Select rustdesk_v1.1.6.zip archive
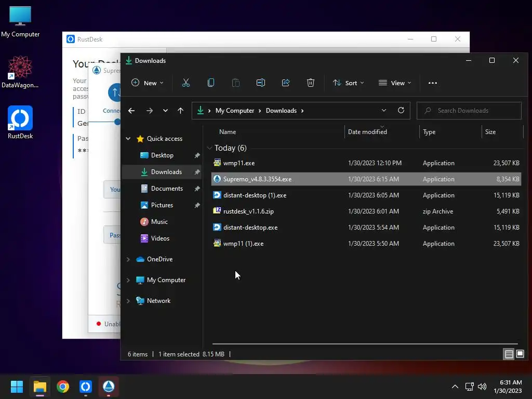 (x=366, y=211)
